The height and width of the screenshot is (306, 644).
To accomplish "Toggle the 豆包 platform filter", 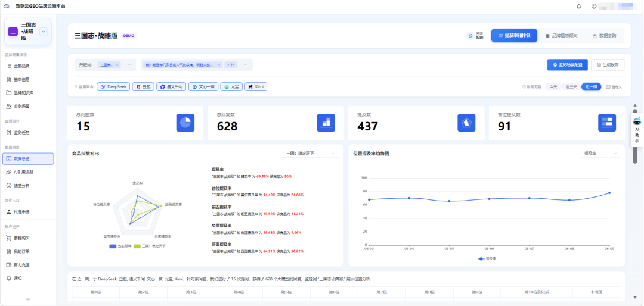I will click(x=143, y=86).
